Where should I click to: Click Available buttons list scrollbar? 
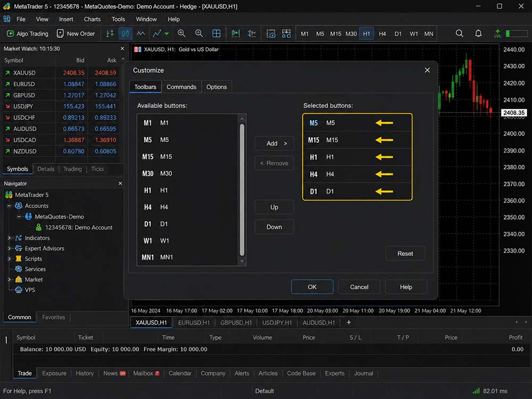242,190
